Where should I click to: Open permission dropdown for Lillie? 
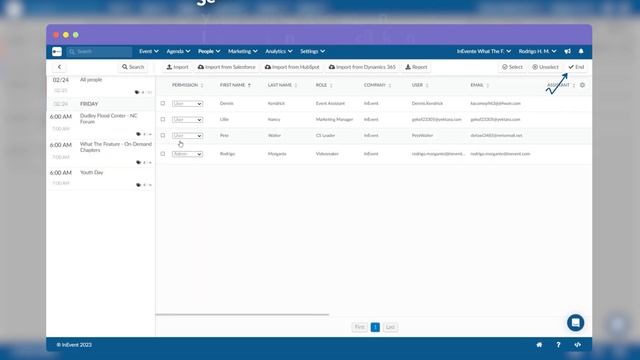click(x=187, y=120)
